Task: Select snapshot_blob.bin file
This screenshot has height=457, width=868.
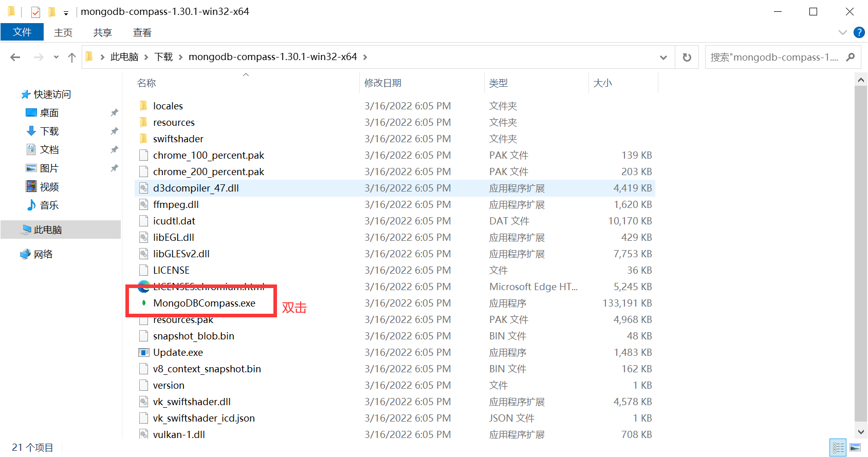Action: pyautogui.click(x=194, y=336)
